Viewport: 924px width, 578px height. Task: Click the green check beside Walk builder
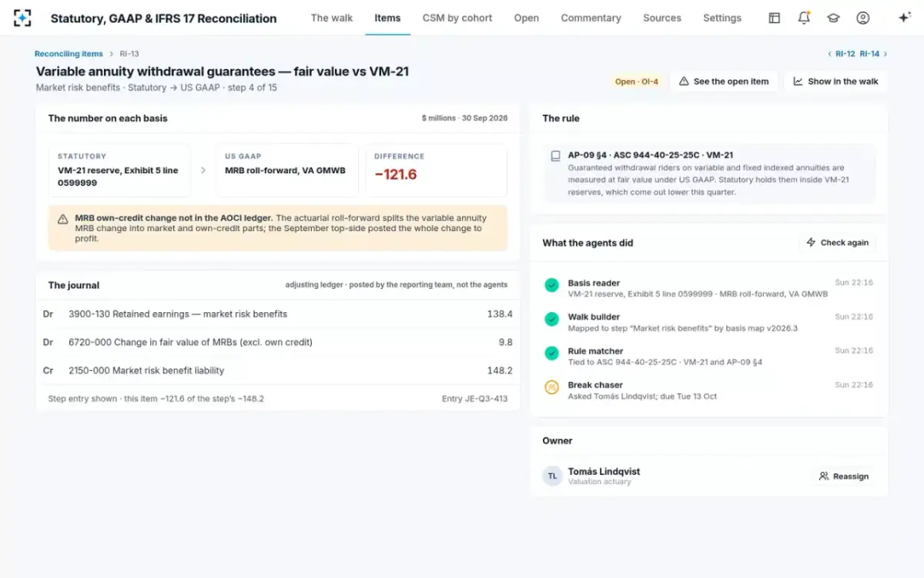tap(551, 319)
